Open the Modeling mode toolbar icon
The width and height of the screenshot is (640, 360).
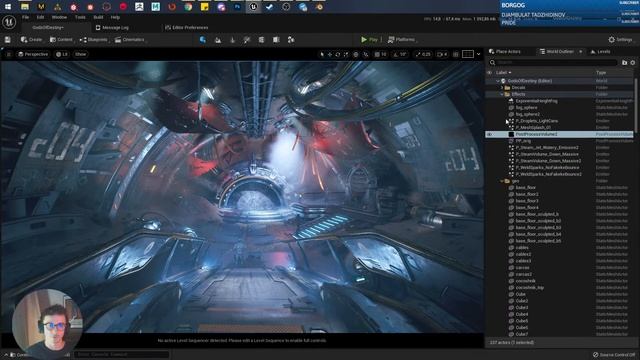tap(262, 40)
